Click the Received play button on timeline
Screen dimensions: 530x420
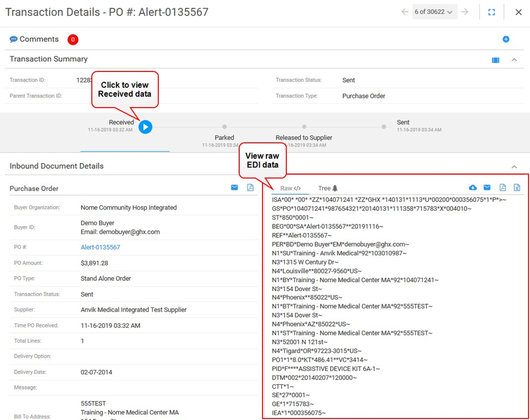(x=145, y=127)
